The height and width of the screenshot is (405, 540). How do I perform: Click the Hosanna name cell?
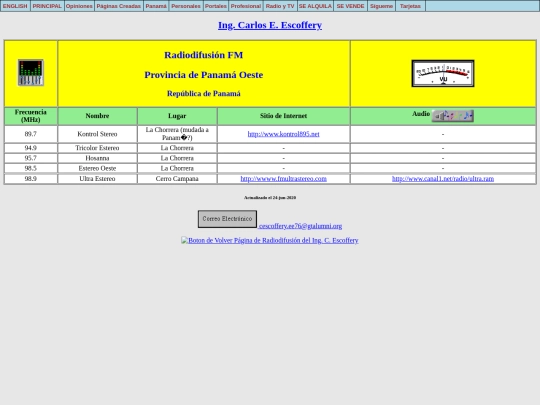(97, 158)
